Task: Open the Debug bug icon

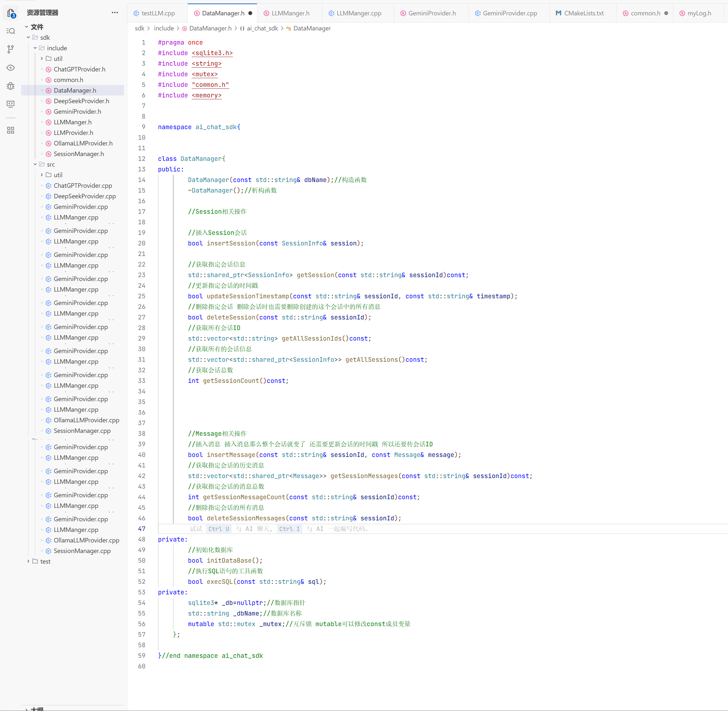Action: click(11, 86)
